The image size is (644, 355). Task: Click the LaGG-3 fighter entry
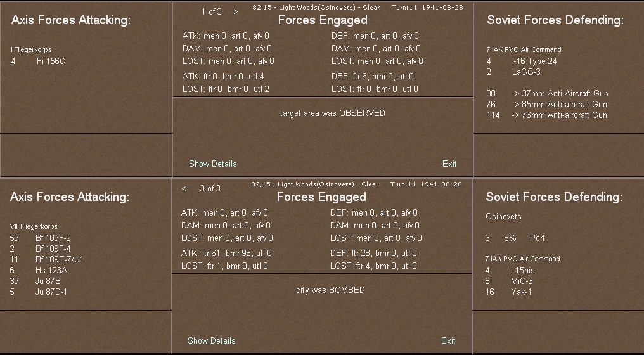[525, 72]
